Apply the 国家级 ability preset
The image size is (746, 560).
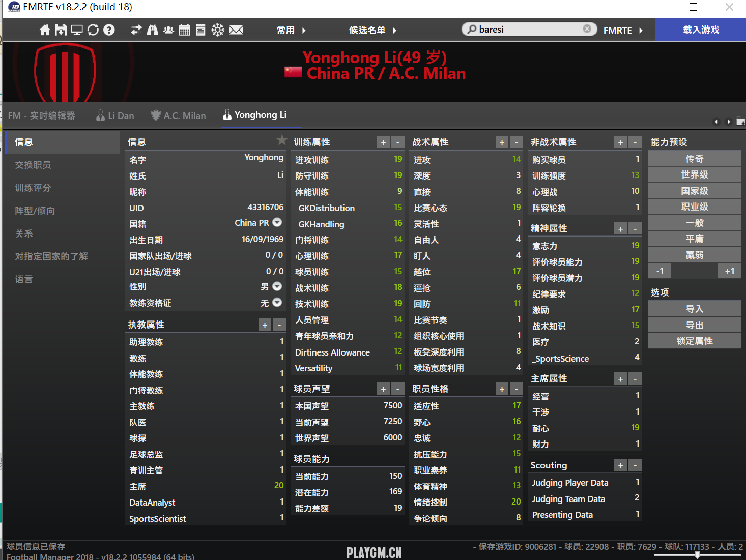click(x=695, y=191)
